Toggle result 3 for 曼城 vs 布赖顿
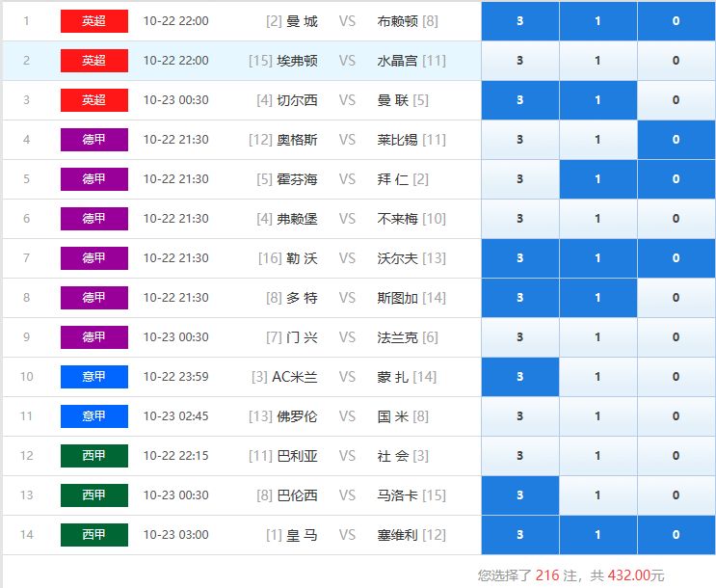Viewport: 716px width, 588px height. (520, 21)
